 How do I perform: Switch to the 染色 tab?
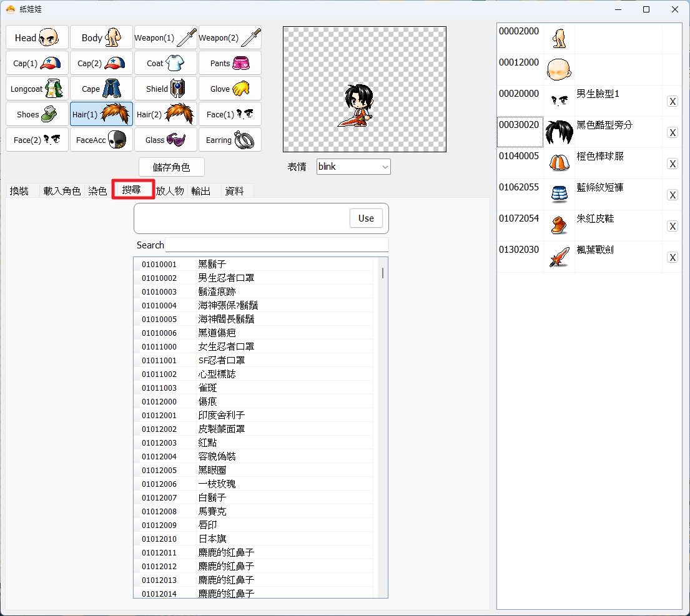point(97,191)
